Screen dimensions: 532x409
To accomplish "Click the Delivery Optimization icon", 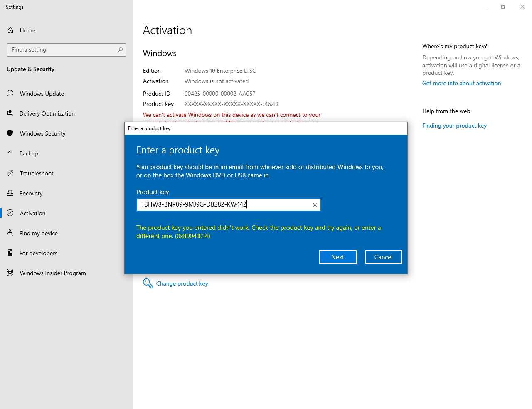I will point(10,113).
